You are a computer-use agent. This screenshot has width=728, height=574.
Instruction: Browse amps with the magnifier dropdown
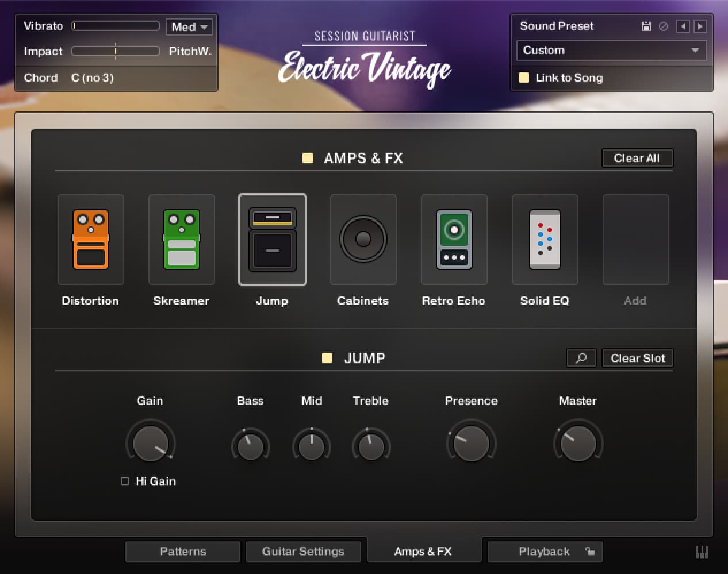581,358
